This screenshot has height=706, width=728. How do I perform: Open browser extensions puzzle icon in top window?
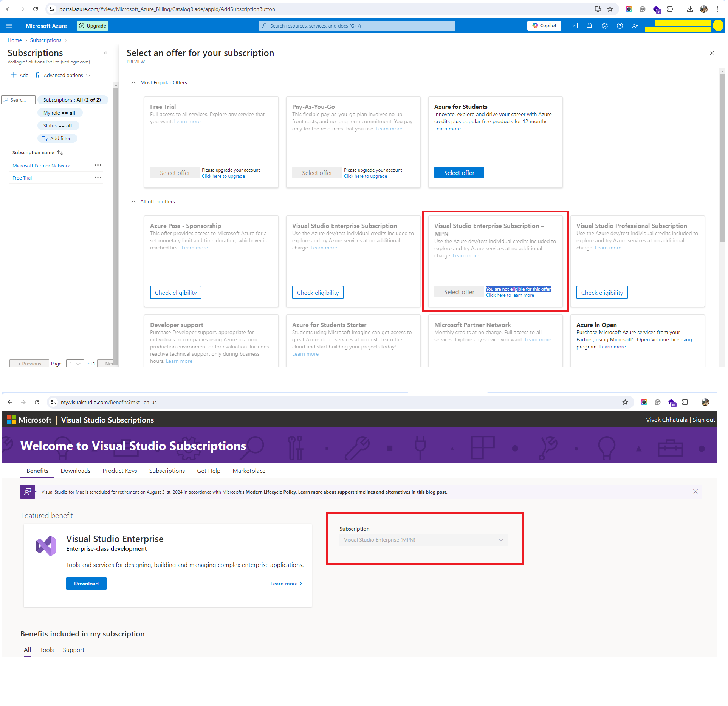[x=670, y=9]
